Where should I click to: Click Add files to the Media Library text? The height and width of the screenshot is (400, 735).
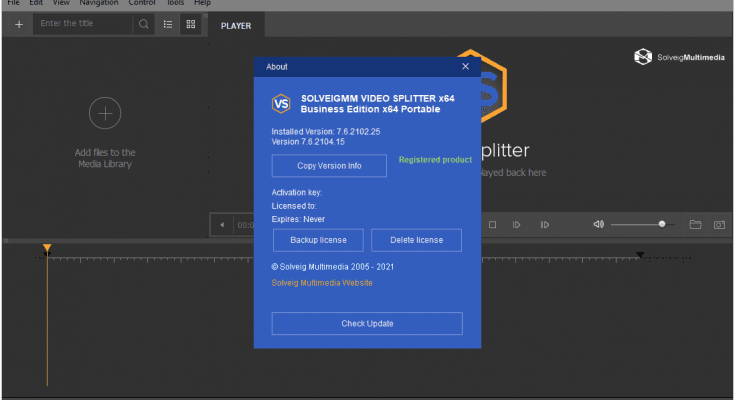[105, 158]
